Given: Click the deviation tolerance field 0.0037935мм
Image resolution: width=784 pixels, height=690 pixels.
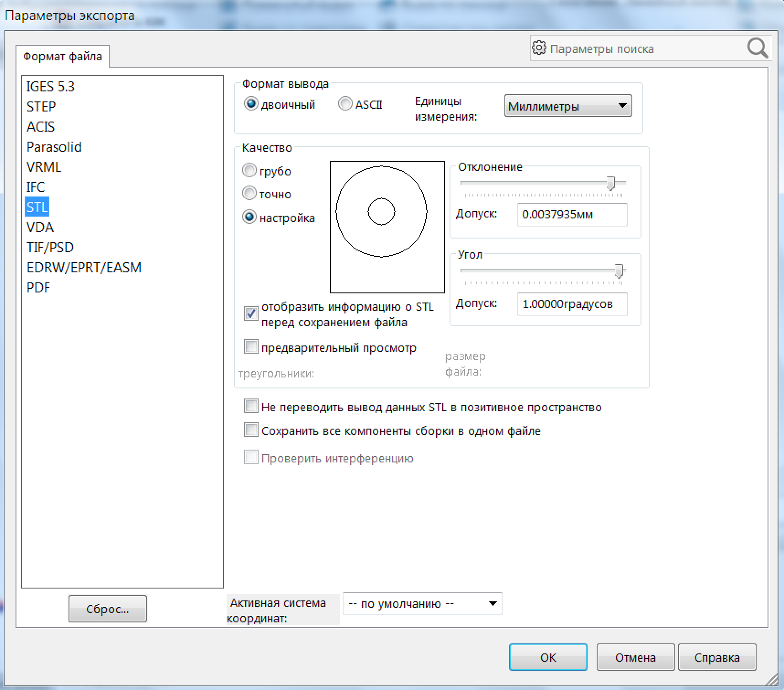Looking at the screenshot, I should pos(572,214).
